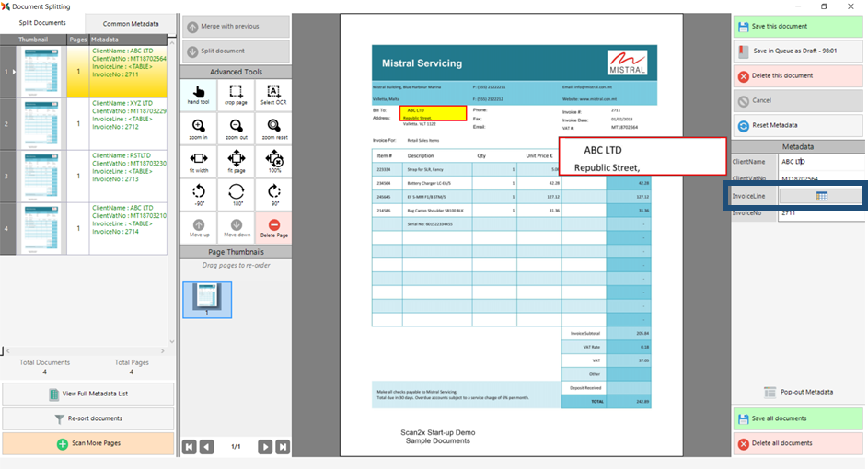Fit page to width
This screenshot has width=868, height=469.
point(198,162)
